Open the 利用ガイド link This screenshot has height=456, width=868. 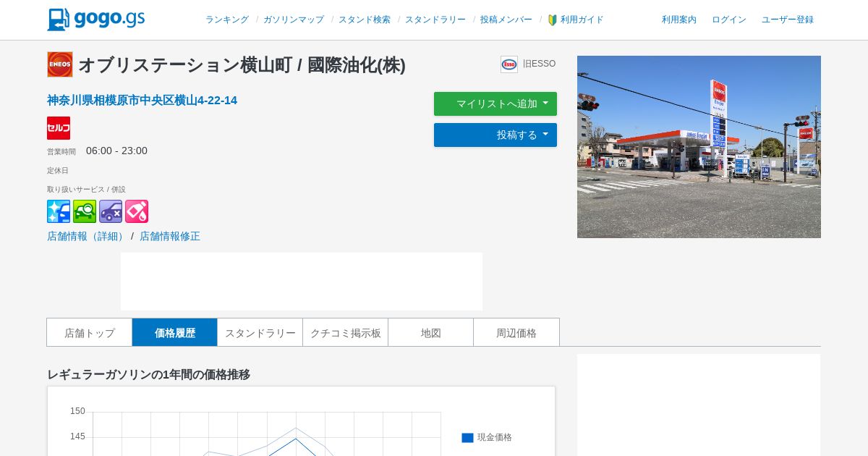(x=582, y=20)
